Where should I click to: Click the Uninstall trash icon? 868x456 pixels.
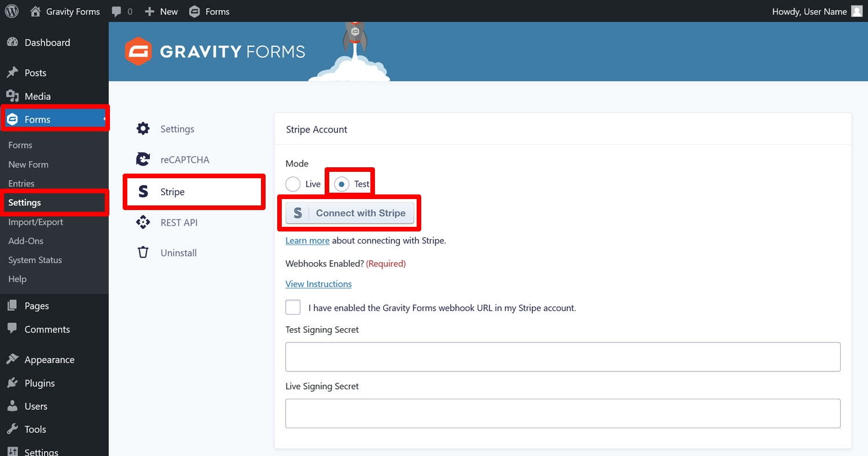point(143,252)
